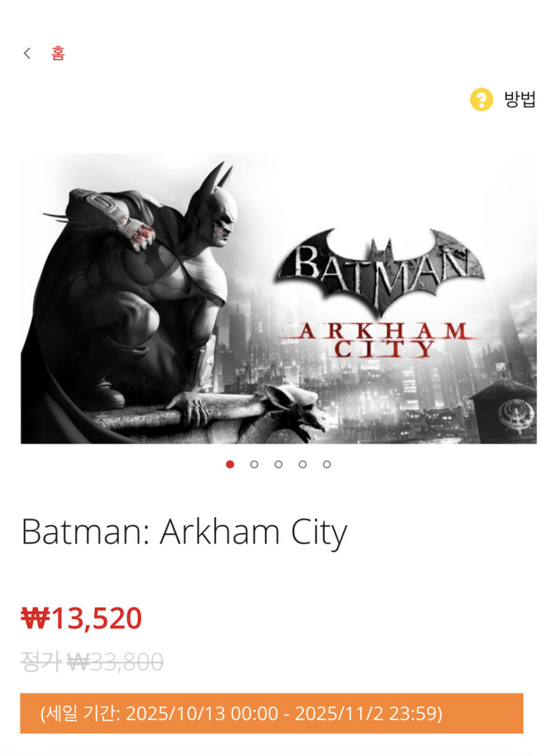Click the 정가 label beside the original price
The image size is (557, 756).
coord(41,661)
